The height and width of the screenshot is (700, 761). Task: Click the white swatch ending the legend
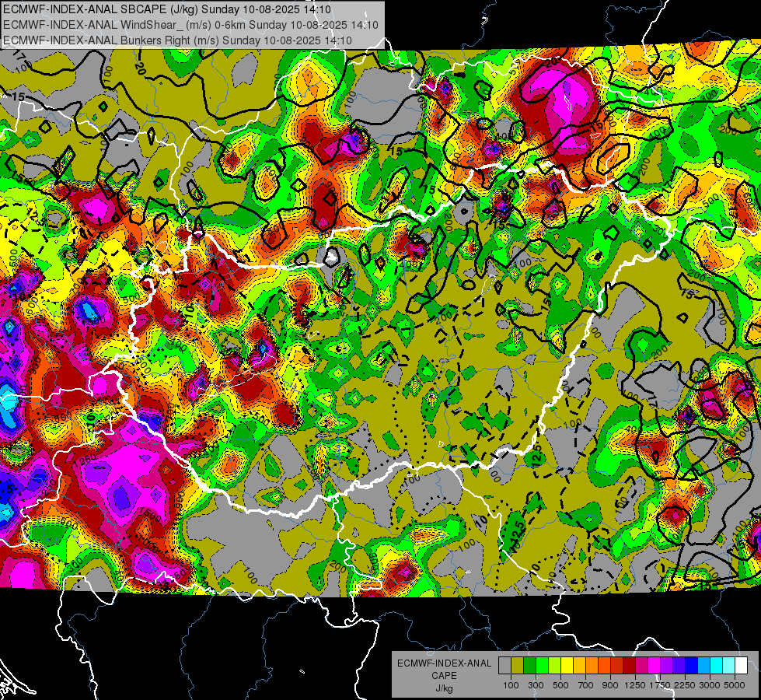741,666
